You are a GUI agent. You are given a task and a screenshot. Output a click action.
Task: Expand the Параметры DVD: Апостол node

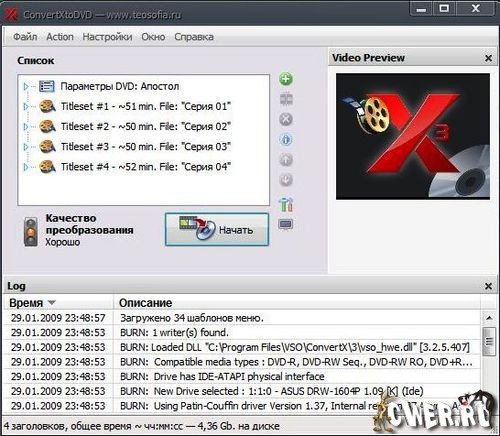(x=26, y=87)
